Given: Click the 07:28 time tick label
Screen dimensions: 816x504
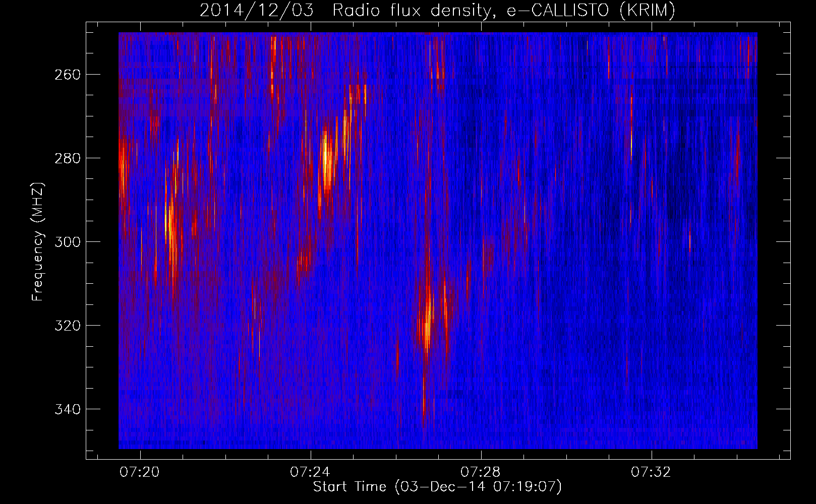Looking at the screenshot, I should 481,472.
